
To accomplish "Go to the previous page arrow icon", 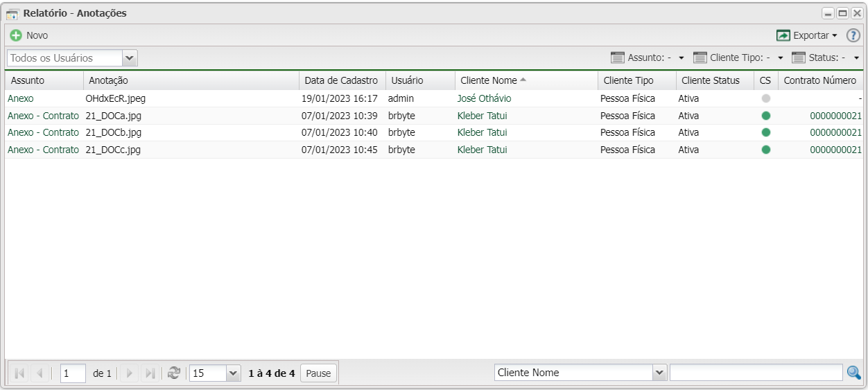I will (37, 373).
